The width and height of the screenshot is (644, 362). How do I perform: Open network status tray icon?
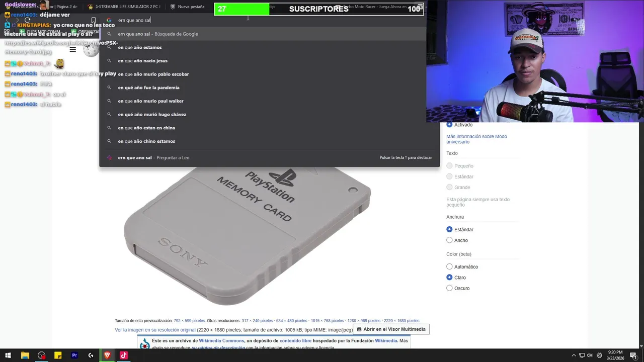pos(582,355)
